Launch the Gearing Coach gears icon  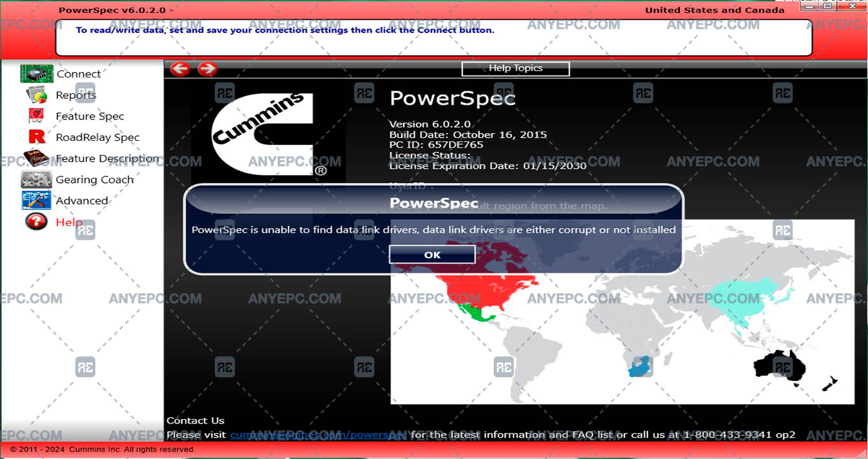pos(36,180)
